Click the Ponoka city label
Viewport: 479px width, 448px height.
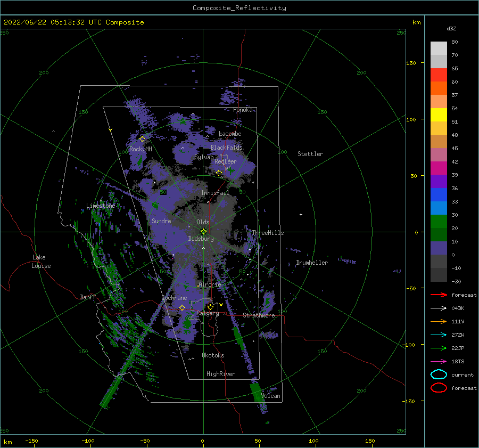tap(243, 110)
